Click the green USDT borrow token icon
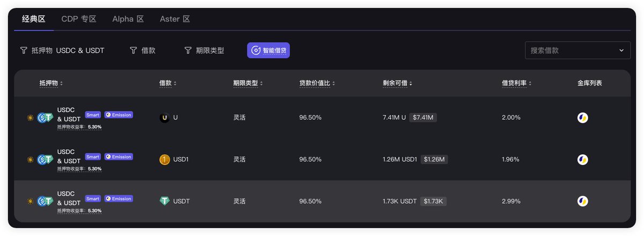 coord(165,201)
